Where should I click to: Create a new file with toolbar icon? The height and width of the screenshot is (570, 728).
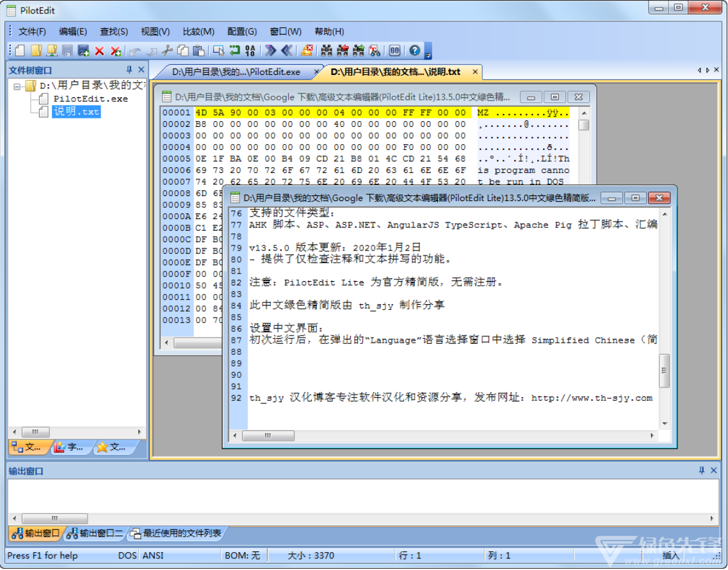tap(20, 51)
